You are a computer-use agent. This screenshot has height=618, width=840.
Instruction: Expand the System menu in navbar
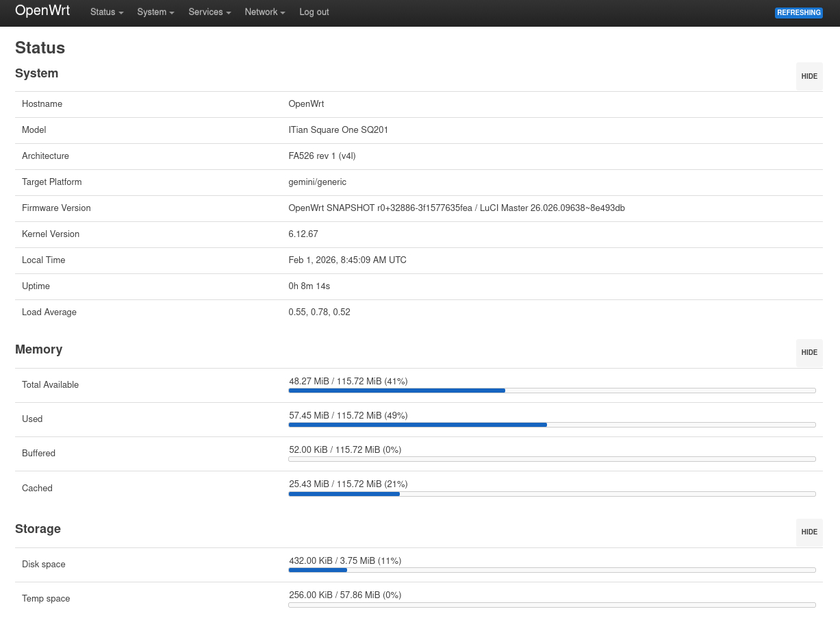tap(155, 12)
